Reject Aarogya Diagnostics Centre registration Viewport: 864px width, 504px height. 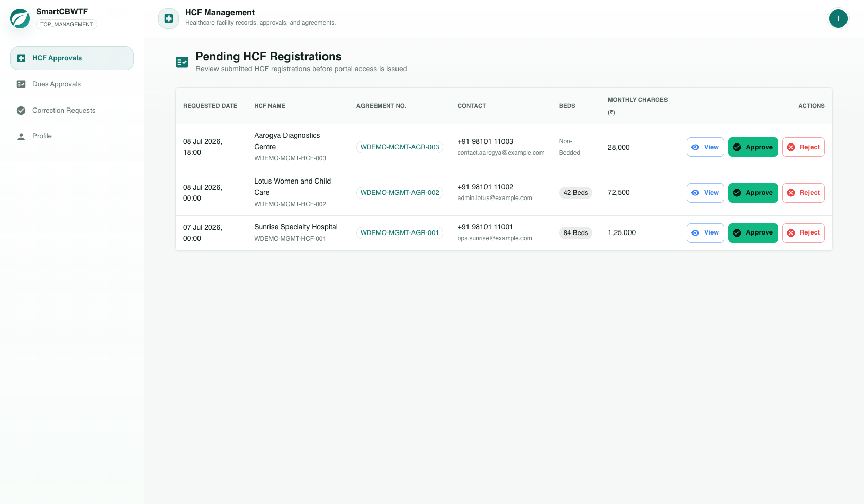[803, 147]
